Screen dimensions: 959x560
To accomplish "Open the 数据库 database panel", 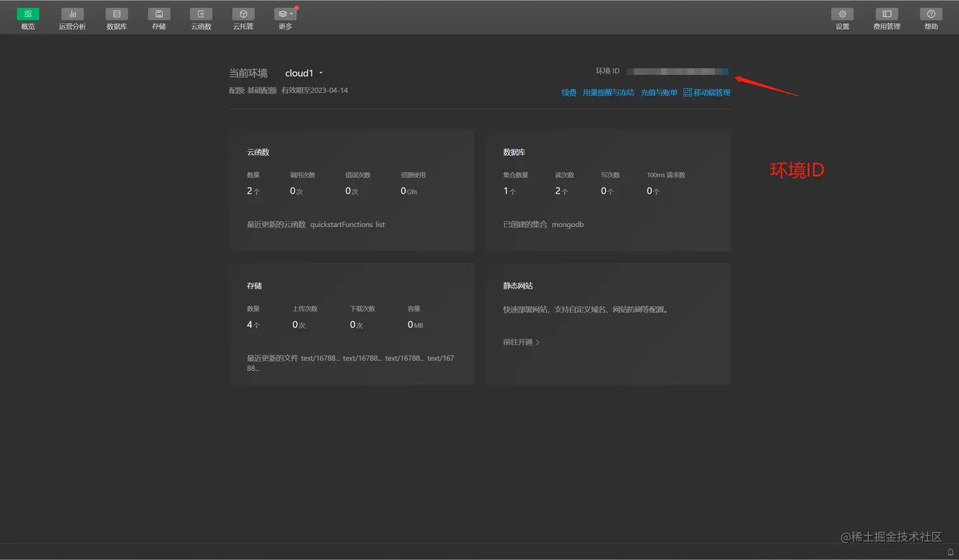I will (x=117, y=18).
